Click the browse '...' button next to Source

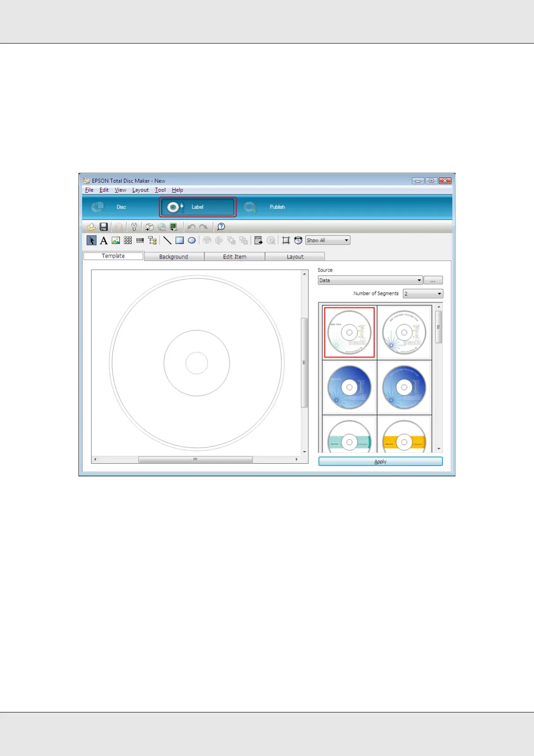coord(433,280)
